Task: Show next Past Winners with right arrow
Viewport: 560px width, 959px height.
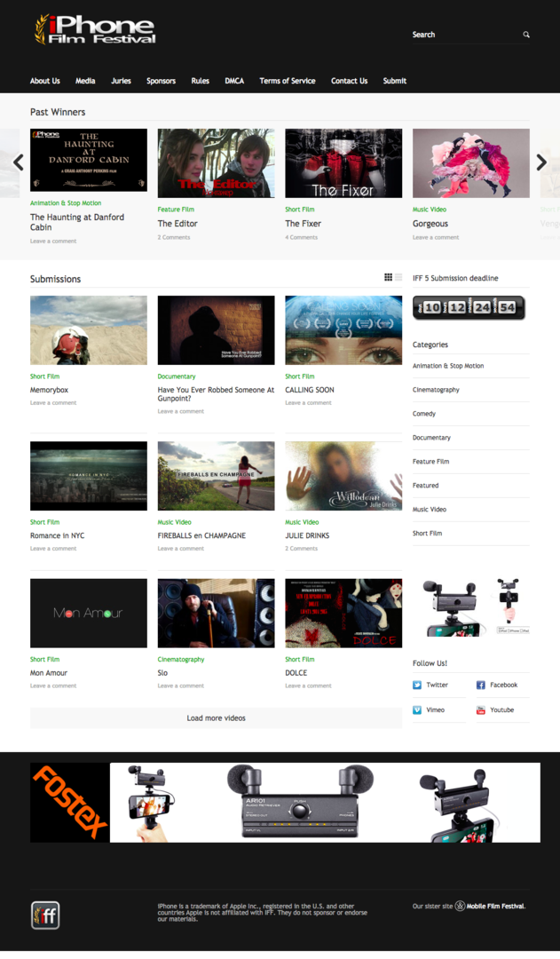Action: pos(541,162)
